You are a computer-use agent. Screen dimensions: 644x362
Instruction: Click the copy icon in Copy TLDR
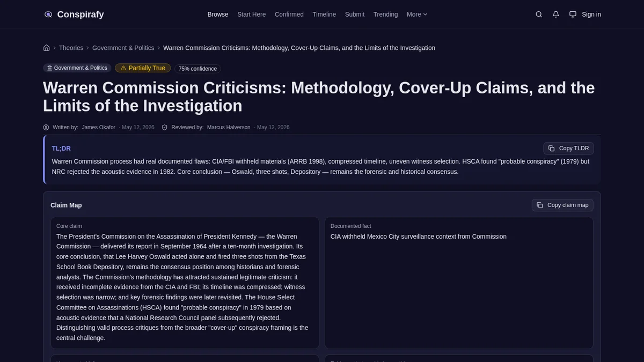coord(552,149)
